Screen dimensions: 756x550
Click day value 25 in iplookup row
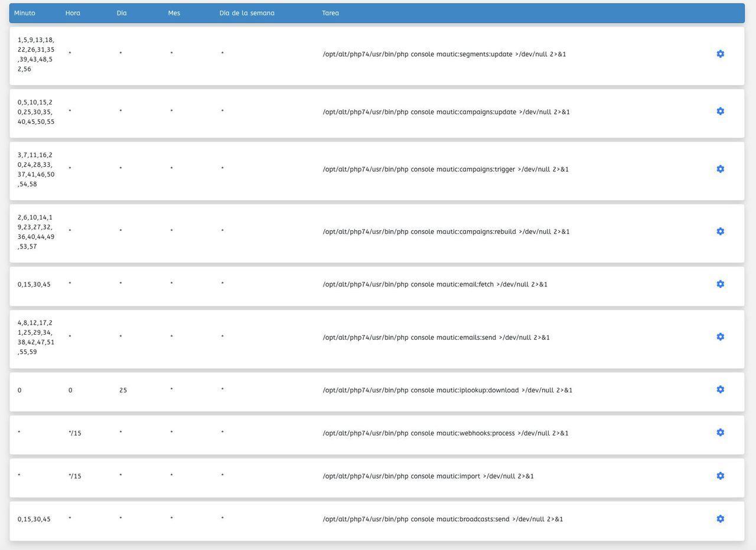pos(123,391)
